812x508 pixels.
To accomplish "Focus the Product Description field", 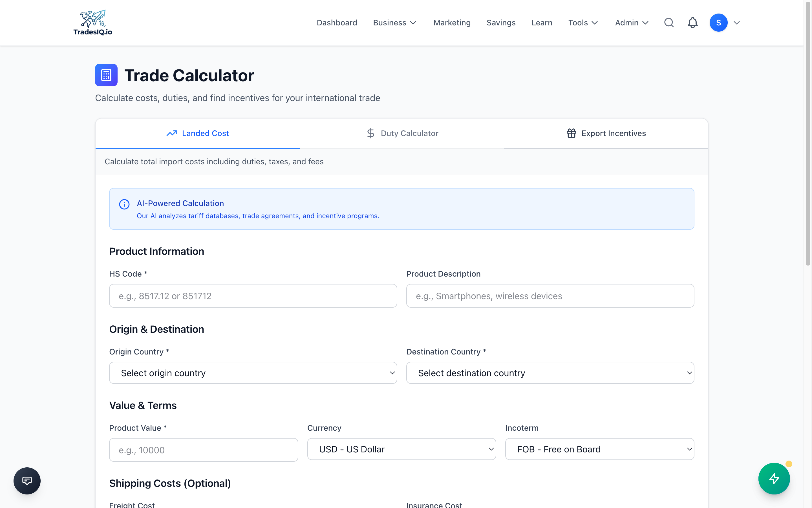I will coord(550,296).
